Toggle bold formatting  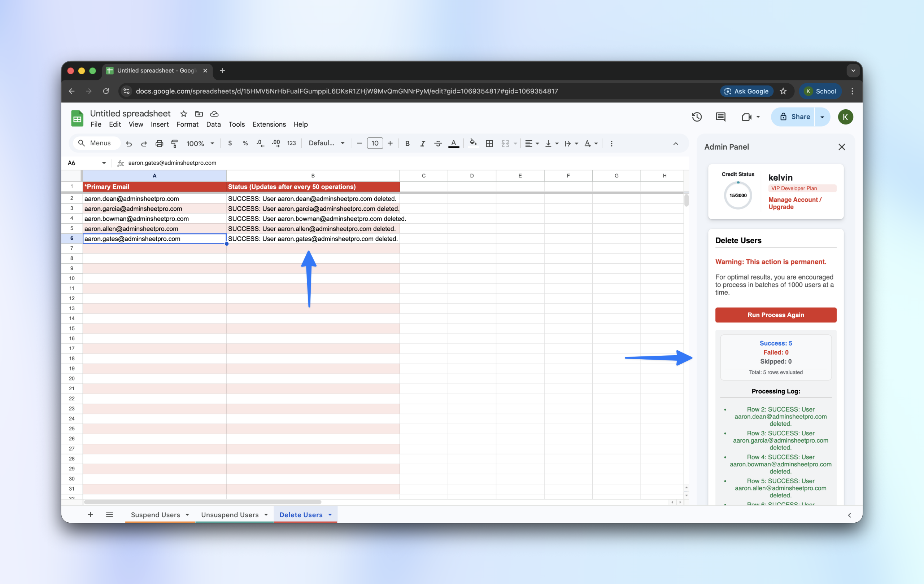[x=407, y=144]
